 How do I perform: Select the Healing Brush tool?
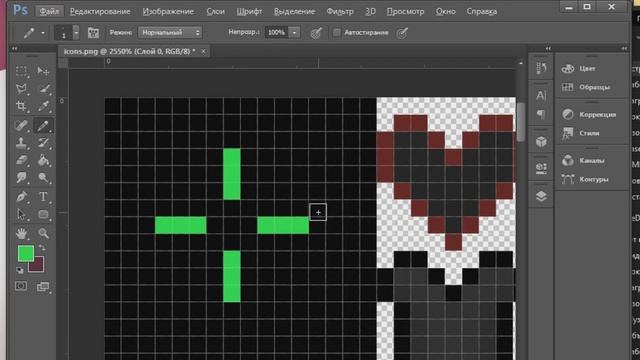(x=22, y=125)
